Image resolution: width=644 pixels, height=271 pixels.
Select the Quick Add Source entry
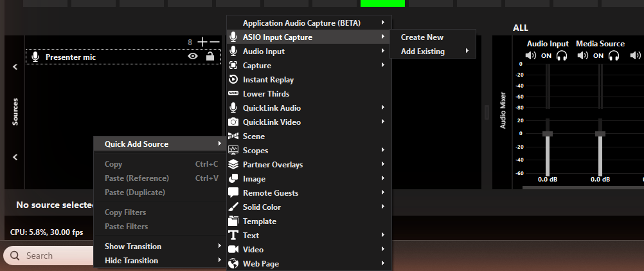[160, 144]
